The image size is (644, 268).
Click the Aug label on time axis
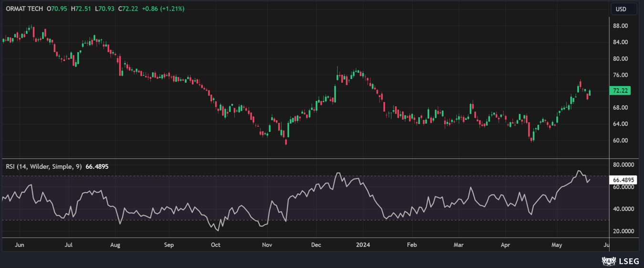(115, 245)
